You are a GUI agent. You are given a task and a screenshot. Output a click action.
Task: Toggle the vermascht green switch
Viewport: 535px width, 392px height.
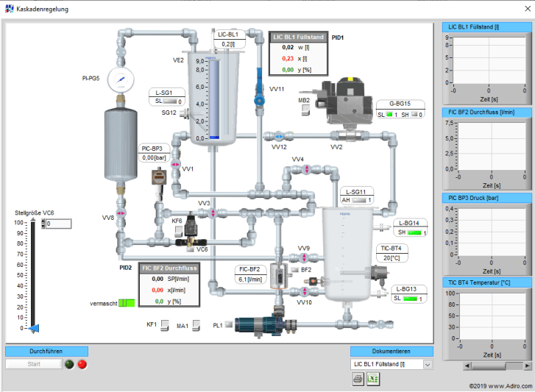click(127, 303)
